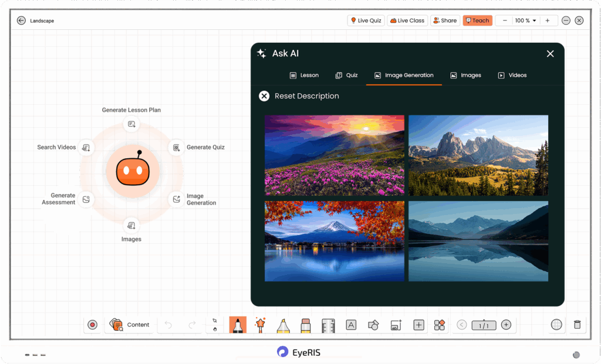This screenshot has width=601, height=364.
Task: Select the Mount Fuji autumn image
Action: pos(334,241)
